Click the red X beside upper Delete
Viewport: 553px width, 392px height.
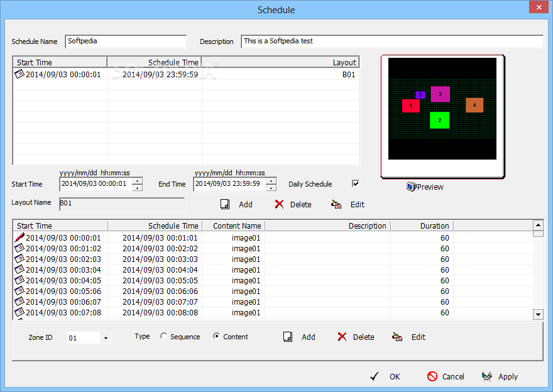tap(279, 204)
